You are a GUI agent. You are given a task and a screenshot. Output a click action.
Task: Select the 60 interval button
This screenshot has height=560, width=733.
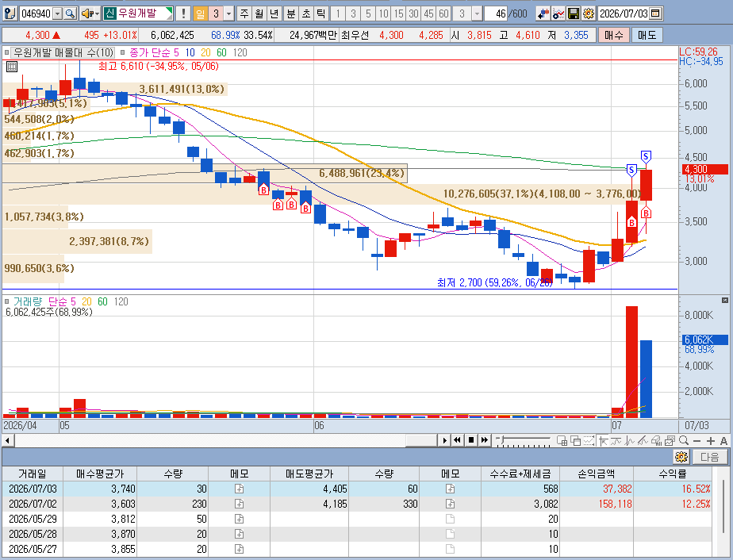pyautogui.click(x=443, y=13)
